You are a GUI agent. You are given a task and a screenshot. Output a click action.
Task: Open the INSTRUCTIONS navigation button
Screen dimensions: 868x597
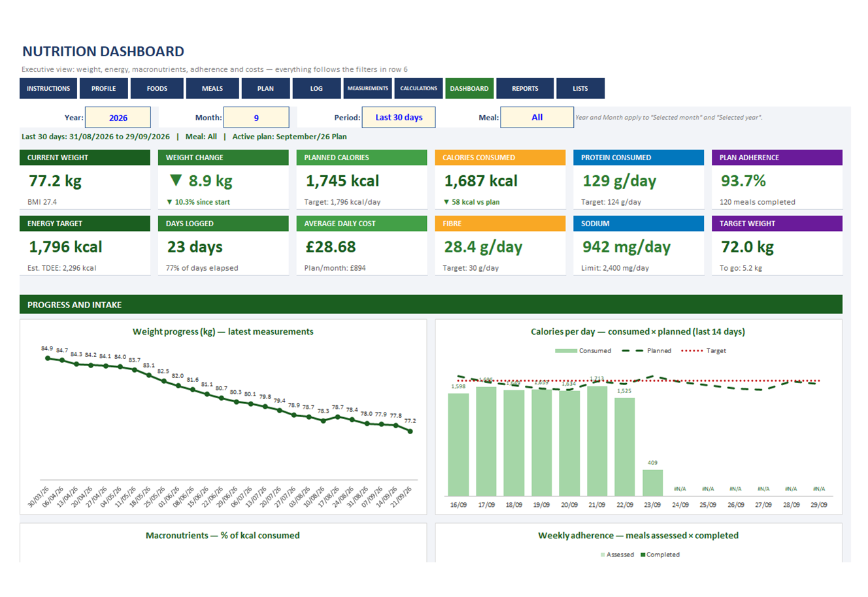tap(48, 88)
